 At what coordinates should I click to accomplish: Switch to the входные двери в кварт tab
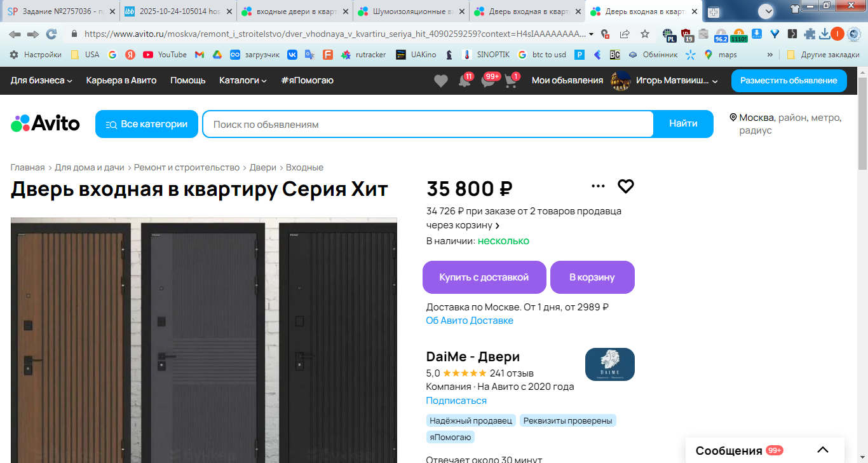(295, 11)
